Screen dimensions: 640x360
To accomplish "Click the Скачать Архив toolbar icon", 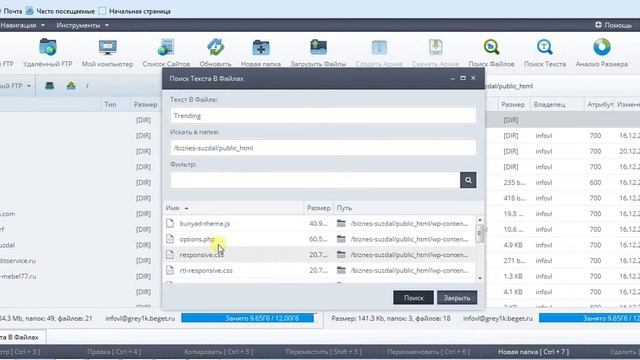I will (x=436, y=47).
